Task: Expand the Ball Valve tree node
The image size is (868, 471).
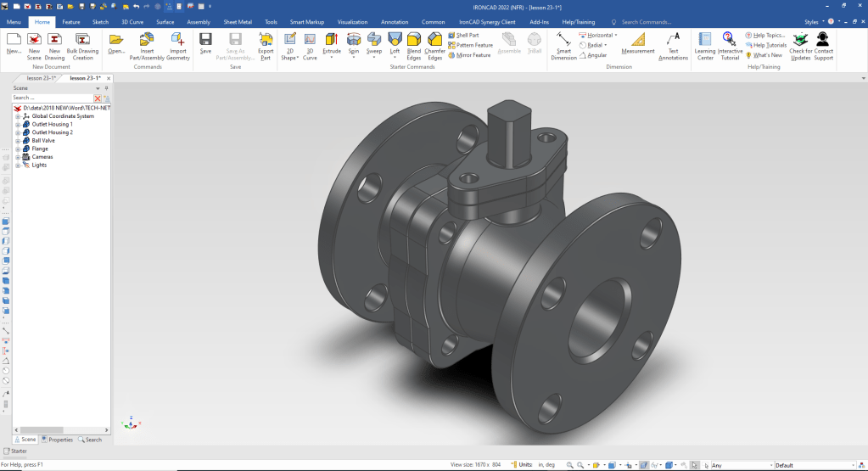Action: tap(17, 141)
